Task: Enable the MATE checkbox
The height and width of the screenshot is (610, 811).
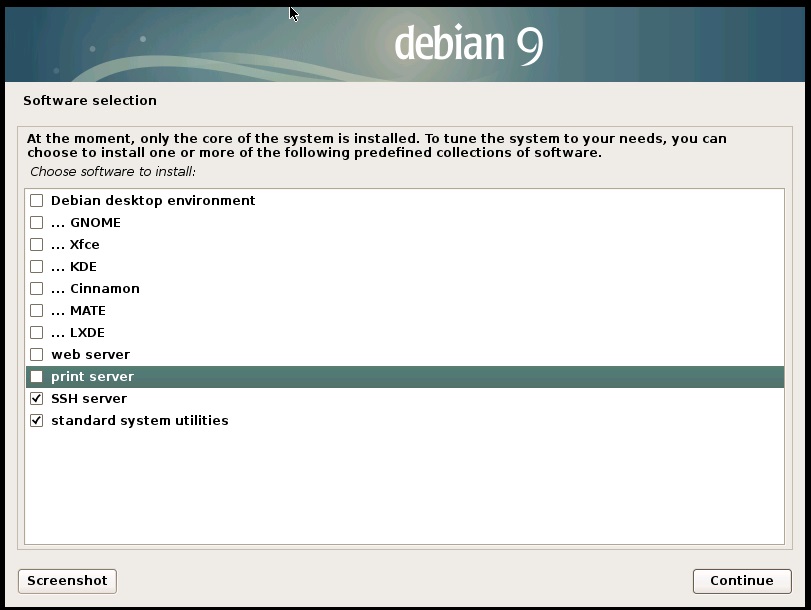Action: [37, 311]
